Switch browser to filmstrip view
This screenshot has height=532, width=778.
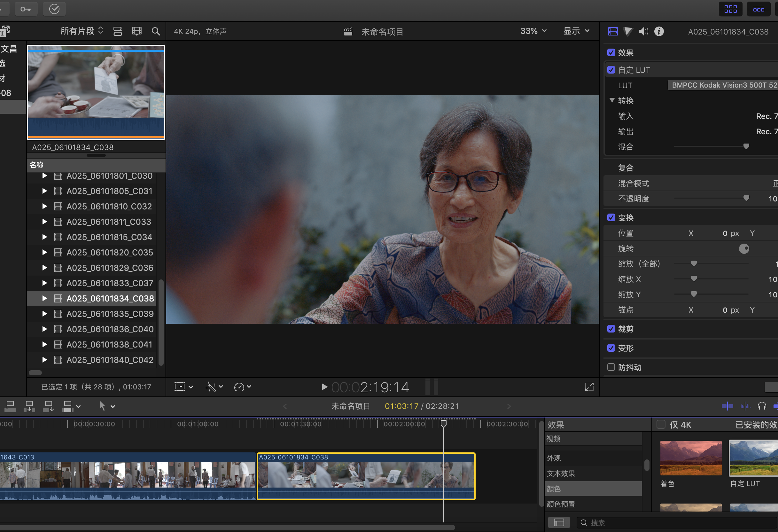pos(137,31)
